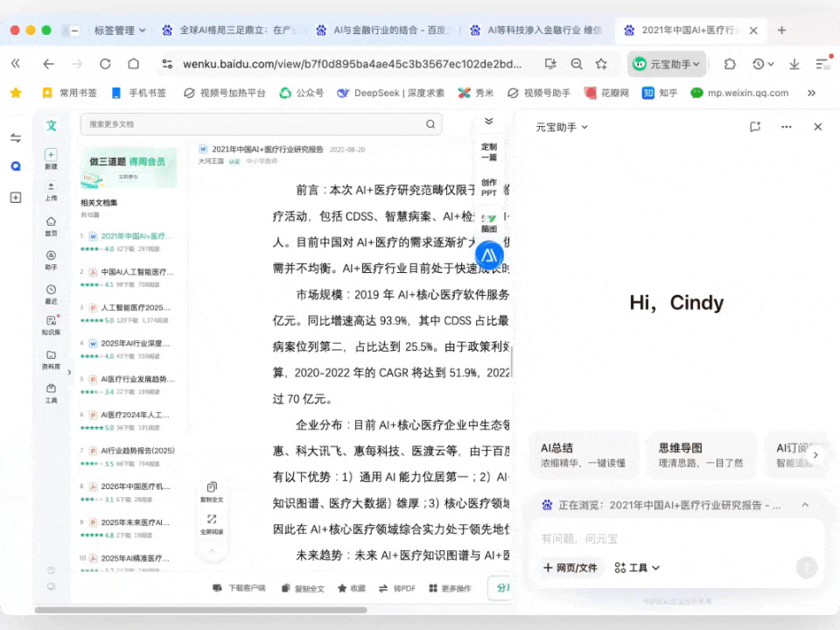Open 知识库 in Wenku sidebar
This screenshot has width=840, height=630.
point(51,325)
